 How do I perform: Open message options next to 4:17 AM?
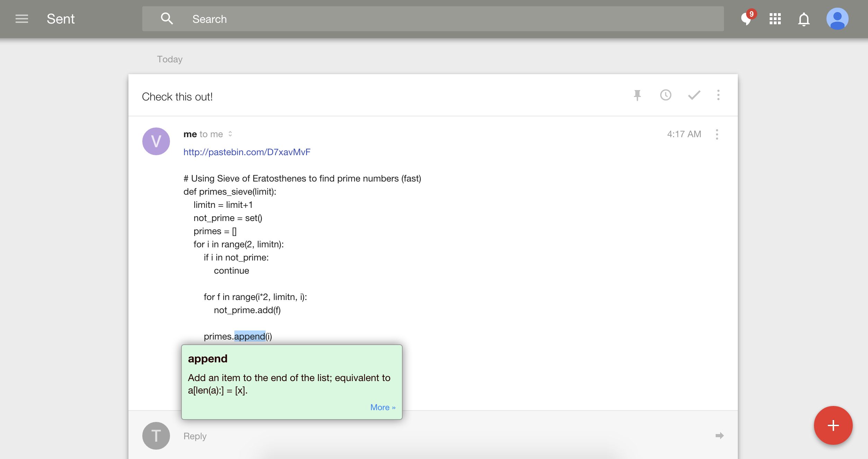click(717, 134)
